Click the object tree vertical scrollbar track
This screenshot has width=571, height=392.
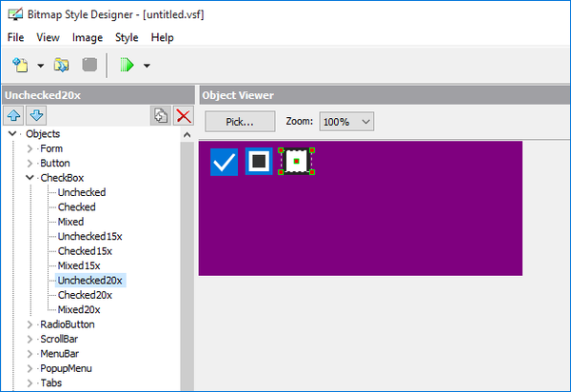pyautogui.click(x=187, y=266)
